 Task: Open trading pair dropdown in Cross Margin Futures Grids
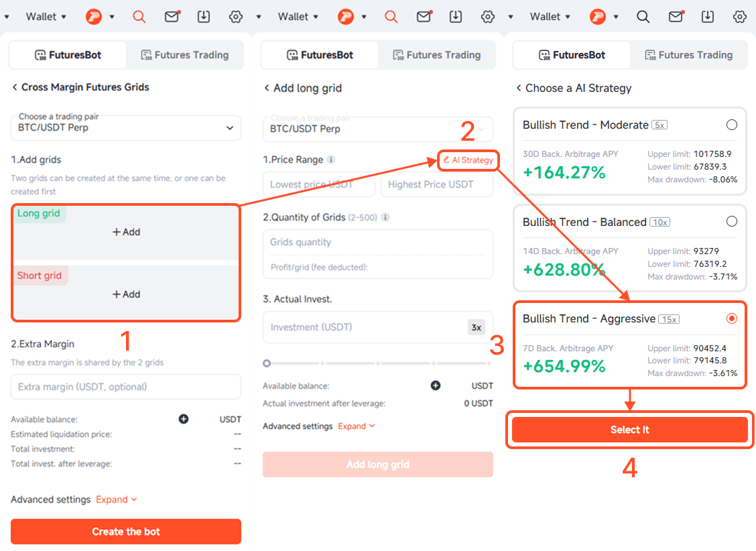tap(126, 128)
